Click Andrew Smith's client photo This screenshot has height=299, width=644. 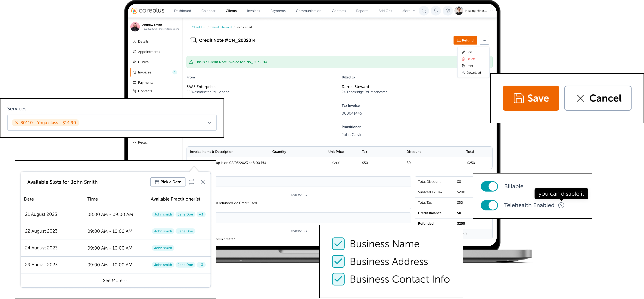(135, 27)
